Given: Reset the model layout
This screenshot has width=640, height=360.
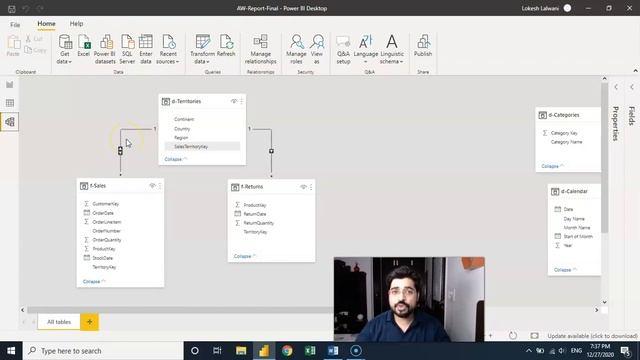Looking at the screenshot, I should (x=513, y=336).
